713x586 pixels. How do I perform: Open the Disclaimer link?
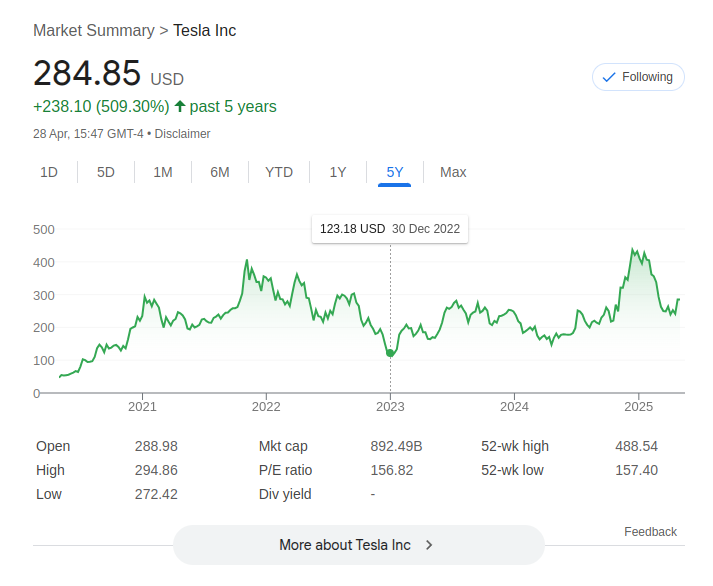[x=182, y=134]
